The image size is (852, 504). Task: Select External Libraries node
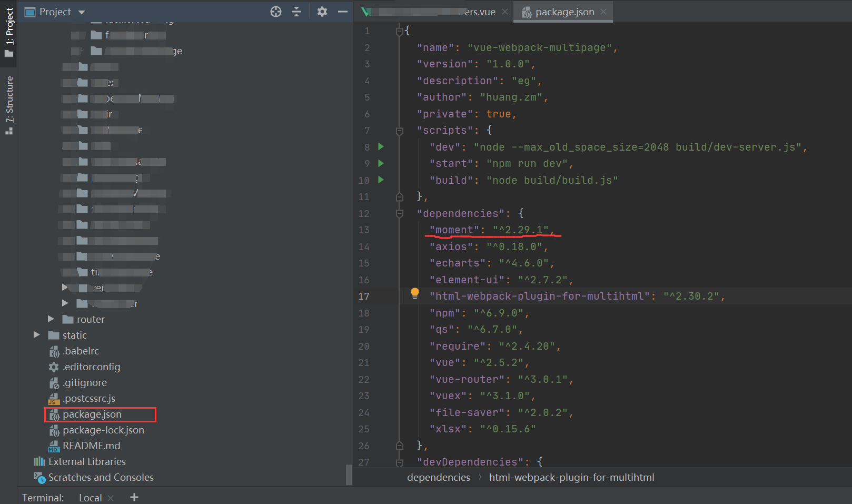[x=87, y=461]
